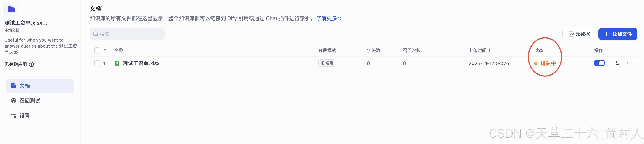This screenshot has width=644, height=144.
Task: Disable the document with the blue toggle
Action: [x=599, y=63]
